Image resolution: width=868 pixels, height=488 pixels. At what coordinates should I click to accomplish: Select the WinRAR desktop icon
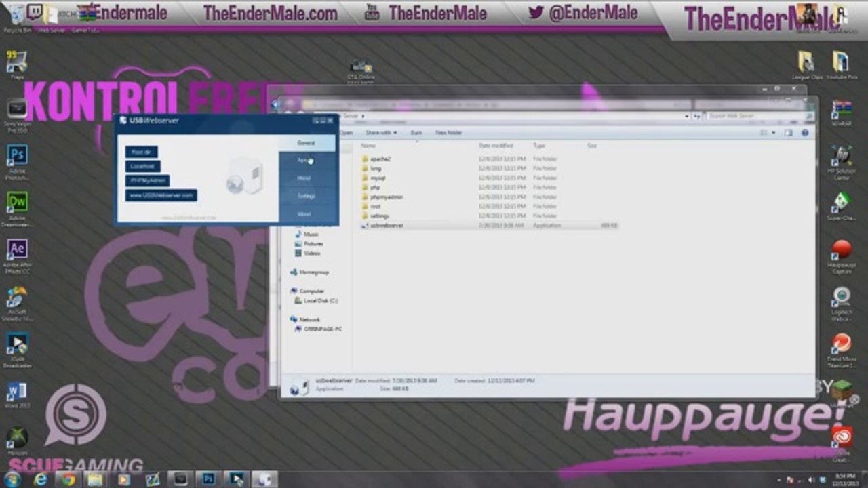tap(841, 114)
